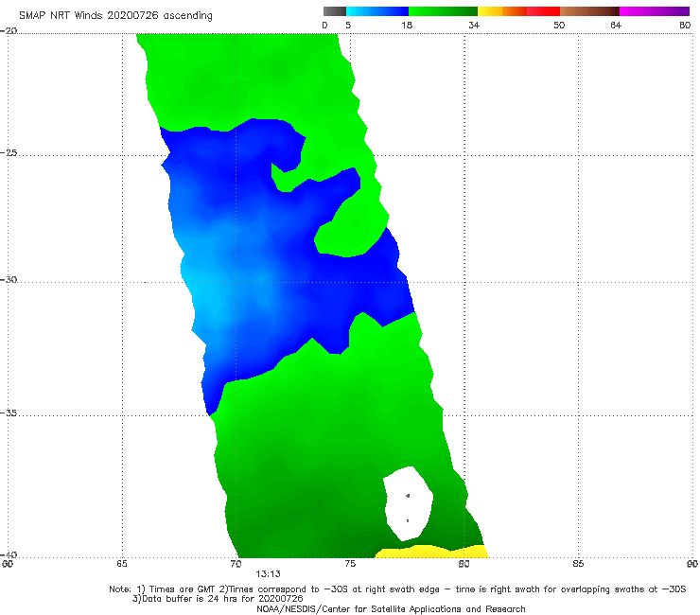Click the white data gap in the swath
Viewport: 700px width, 615px height.
coord(408,503)
